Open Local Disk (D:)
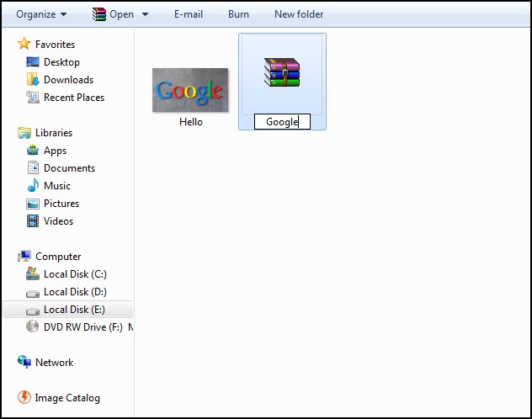Image resolution: width=532 pixels, height=419 pixels. 75,292
